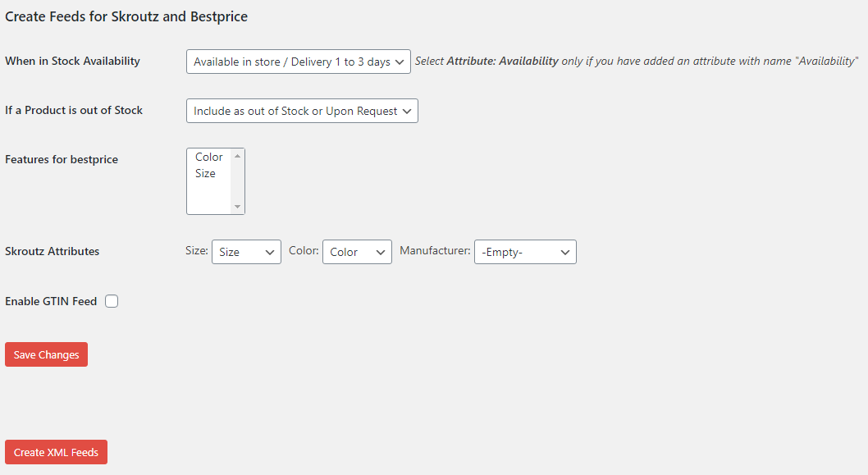Open the When in Stock Availability dropdown

point(299,62)
